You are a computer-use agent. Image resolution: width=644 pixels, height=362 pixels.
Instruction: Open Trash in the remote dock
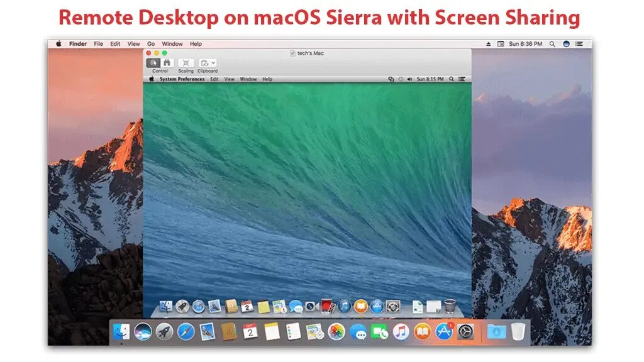[x=450, y=306]
